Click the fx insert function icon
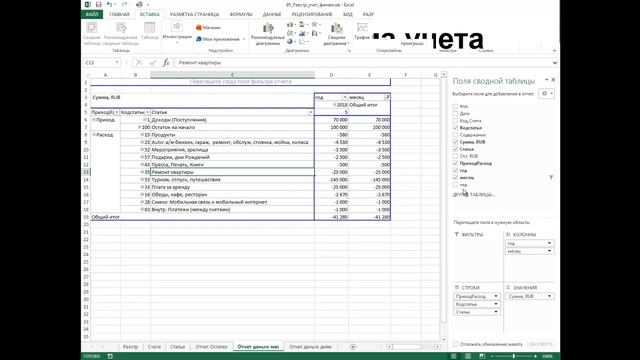 pyautogui.click(x=166, y=62)
